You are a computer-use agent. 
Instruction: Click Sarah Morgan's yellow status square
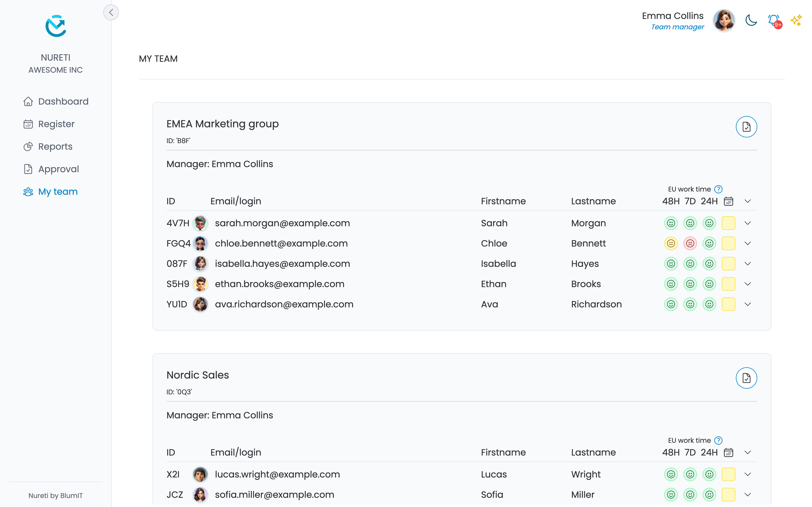[728, 223]
